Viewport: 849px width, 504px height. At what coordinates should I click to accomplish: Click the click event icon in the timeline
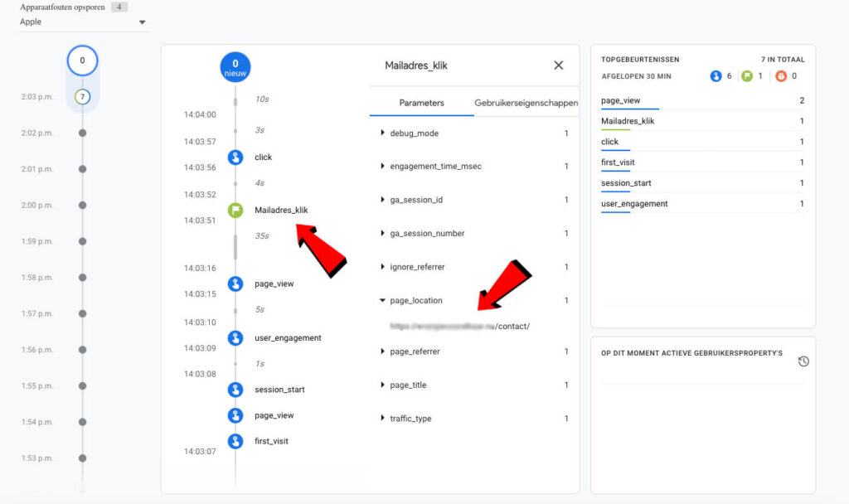235,157
